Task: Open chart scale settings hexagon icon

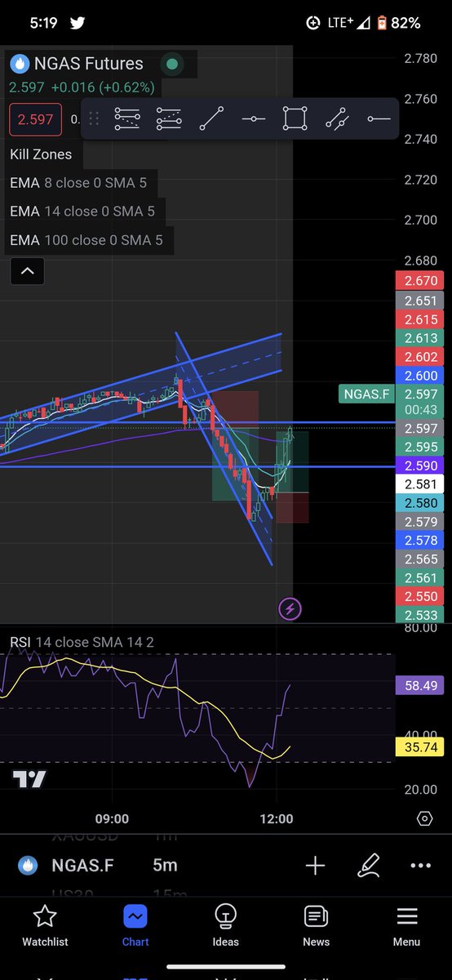Action: (x=423, y=819)
